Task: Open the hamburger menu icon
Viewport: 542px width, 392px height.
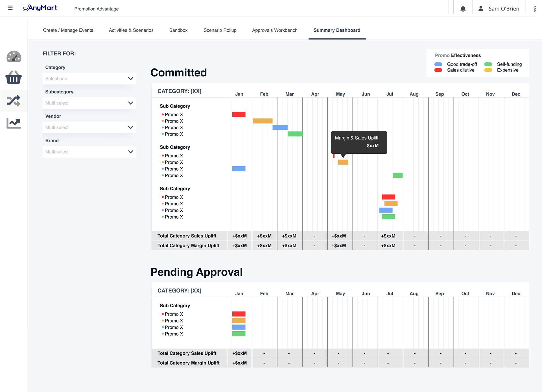Action: point(10,8)
